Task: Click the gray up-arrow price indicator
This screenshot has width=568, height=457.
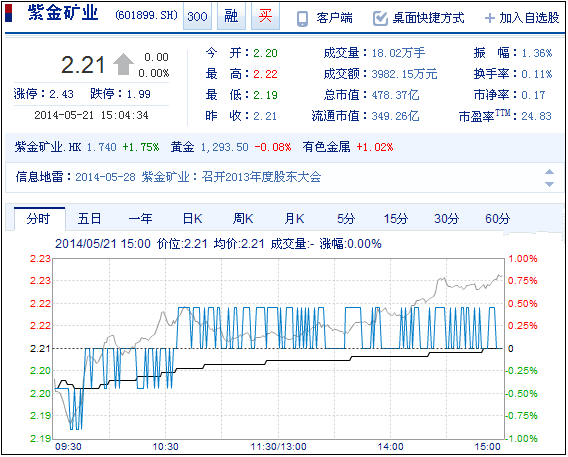Action: coord(124,64)
